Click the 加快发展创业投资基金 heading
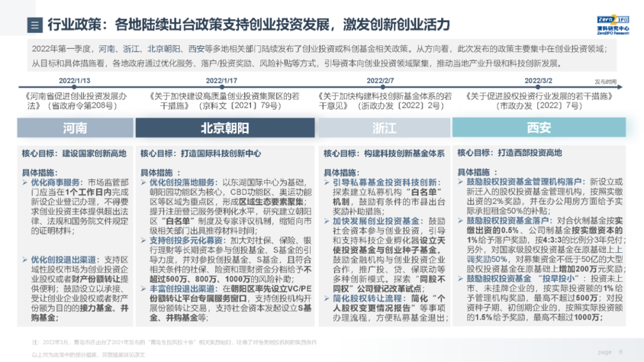 point(377,221)
